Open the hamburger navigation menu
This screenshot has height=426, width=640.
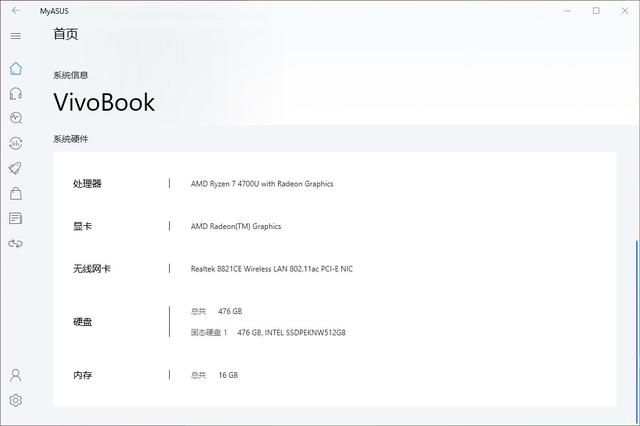click(x=16, y=36)
